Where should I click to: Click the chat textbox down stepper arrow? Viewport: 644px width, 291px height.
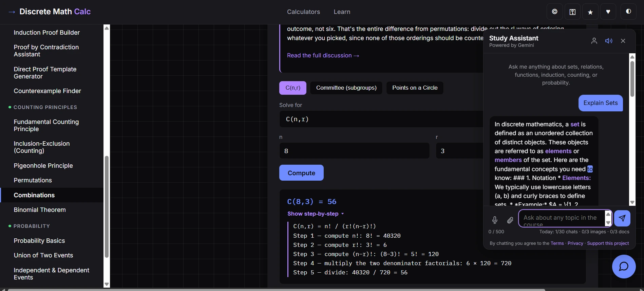(608, 223)
